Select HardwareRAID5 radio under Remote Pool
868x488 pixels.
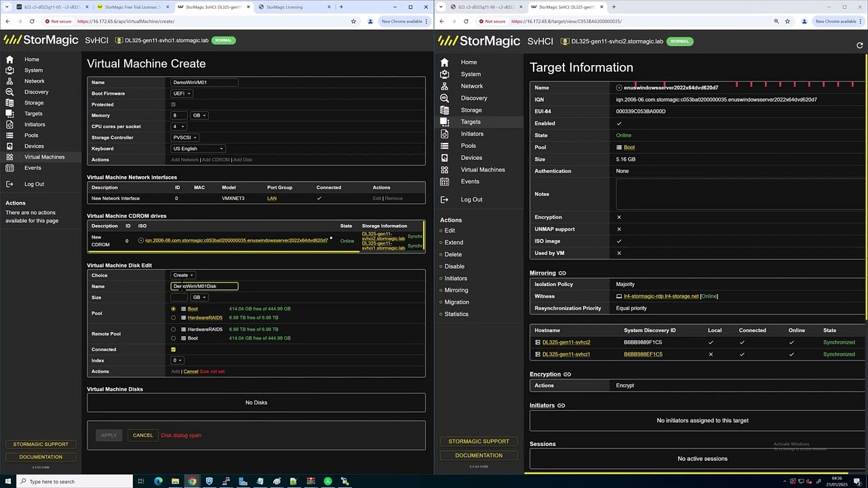tap(174, 329)
